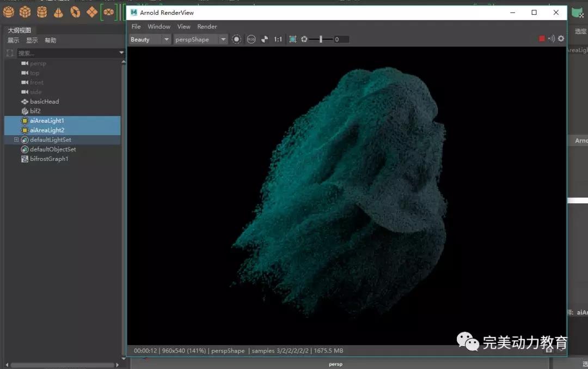
Task: Expand the defaultLightSet node
Action: pos(16,140)
